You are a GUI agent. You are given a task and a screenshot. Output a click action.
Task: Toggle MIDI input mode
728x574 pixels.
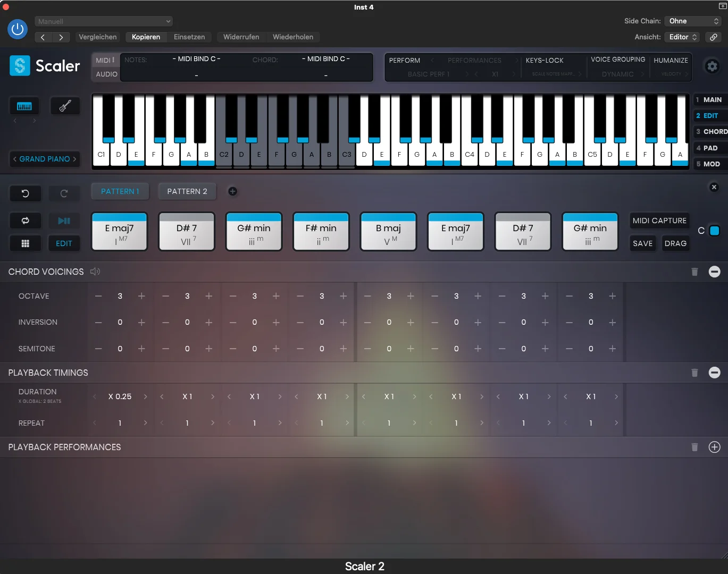[x=105, y=60]
